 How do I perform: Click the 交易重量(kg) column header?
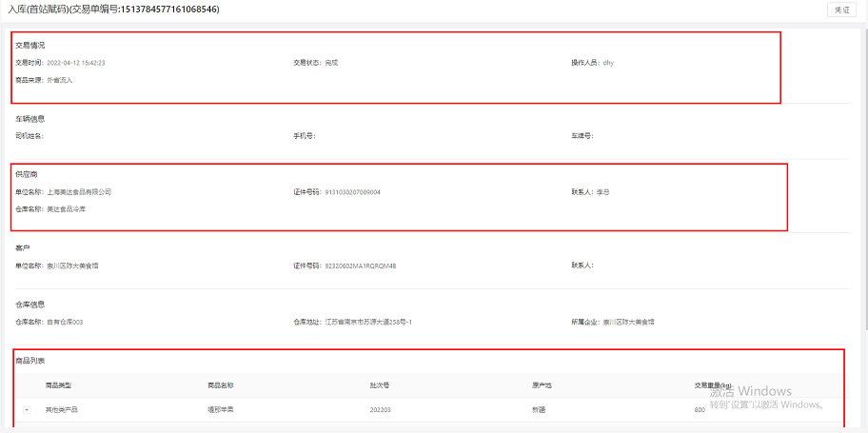714,385
